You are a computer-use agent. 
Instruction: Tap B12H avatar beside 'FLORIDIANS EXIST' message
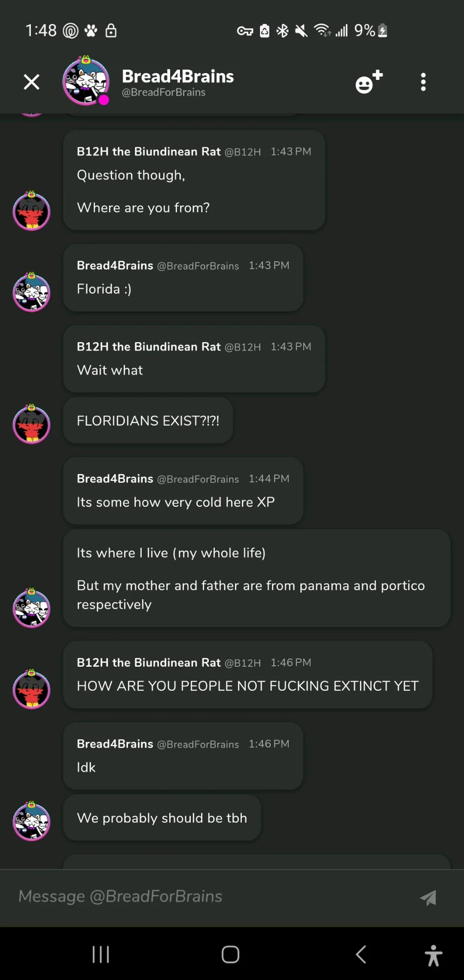click(31, 424)
